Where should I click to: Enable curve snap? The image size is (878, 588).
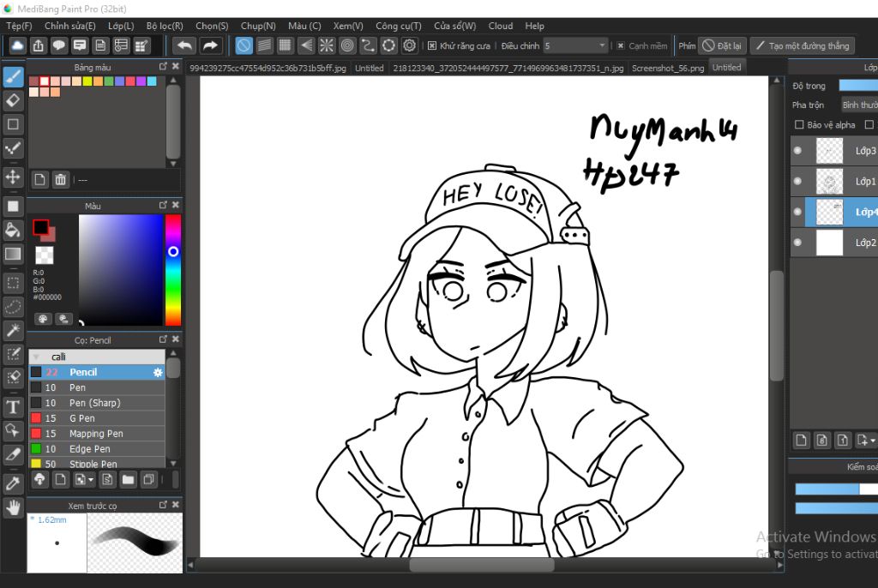coord(368,46)
